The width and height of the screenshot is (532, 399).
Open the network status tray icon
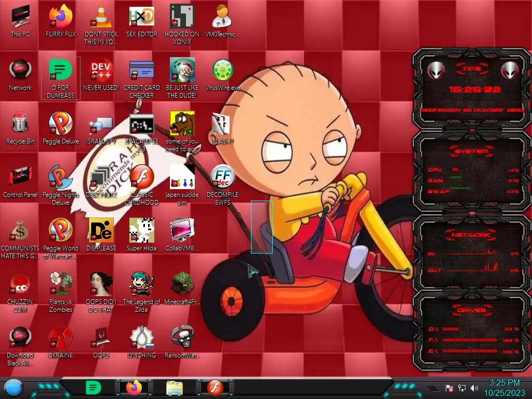pyautogui.click(x=462, y=388)
